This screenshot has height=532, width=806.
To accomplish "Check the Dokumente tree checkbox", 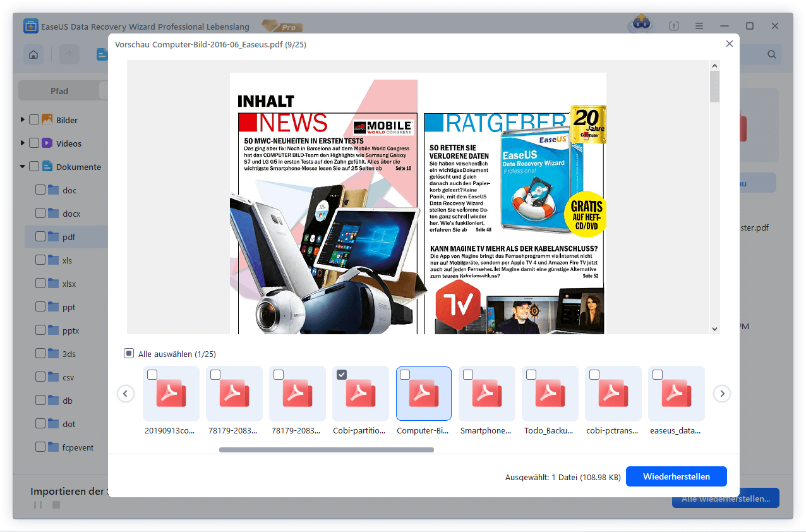I will [34, 167].
